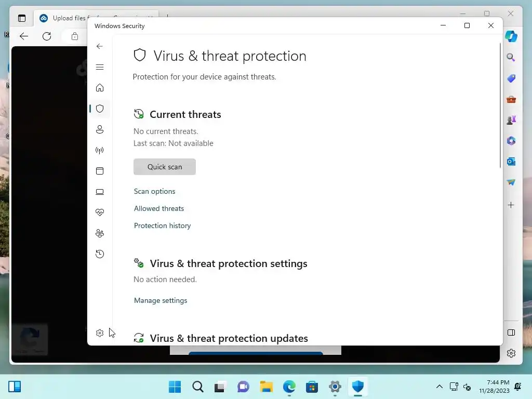Viewport: 532px width, 399px height.
Task: Open Task View on taskbar
Action: [220, 387]
